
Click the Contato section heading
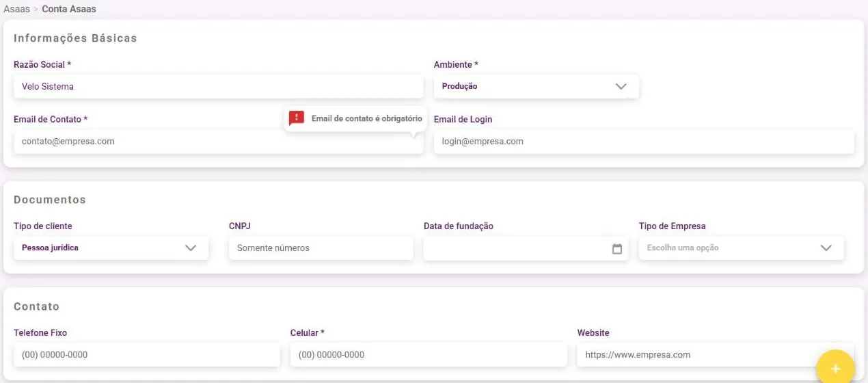[x=36, y=306]
